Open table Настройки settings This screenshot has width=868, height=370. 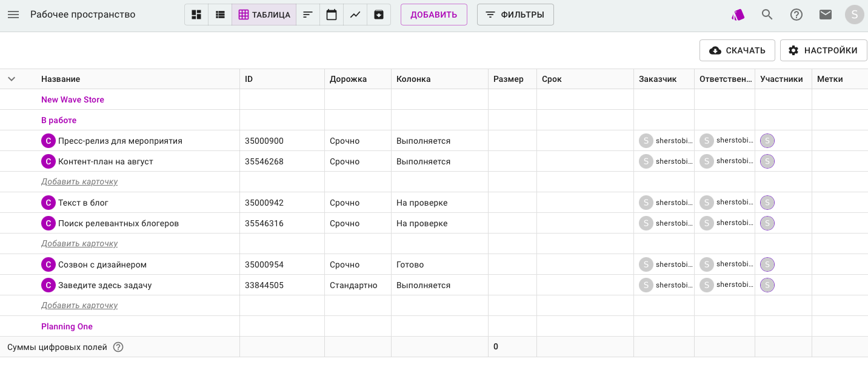click(823, 50)
